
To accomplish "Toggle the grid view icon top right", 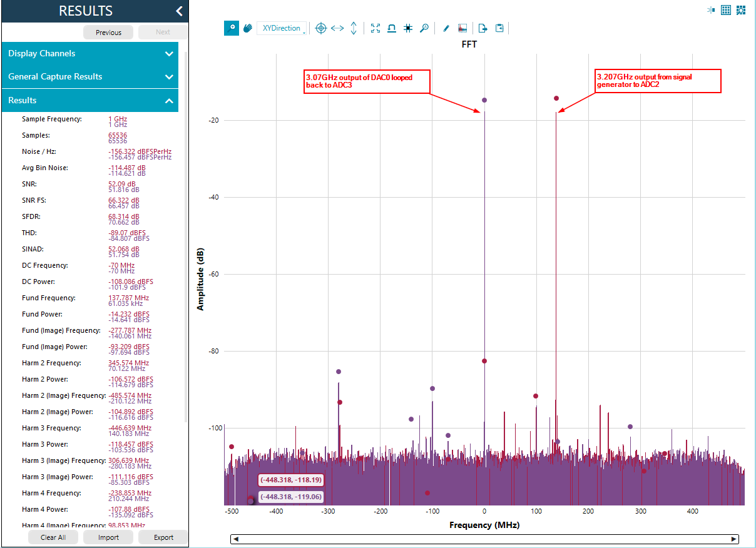I will tap(726, 10).
